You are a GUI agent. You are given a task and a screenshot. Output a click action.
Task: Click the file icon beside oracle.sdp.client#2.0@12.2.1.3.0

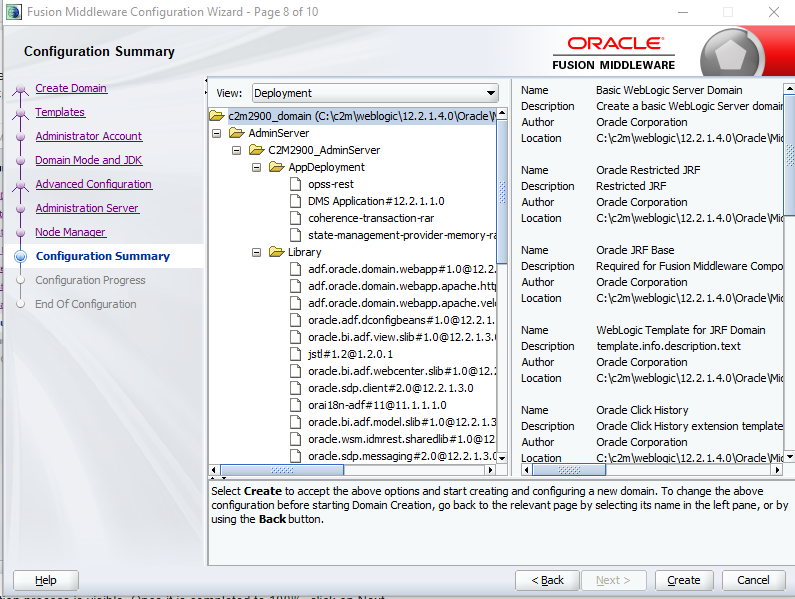(x=295, y=388)
